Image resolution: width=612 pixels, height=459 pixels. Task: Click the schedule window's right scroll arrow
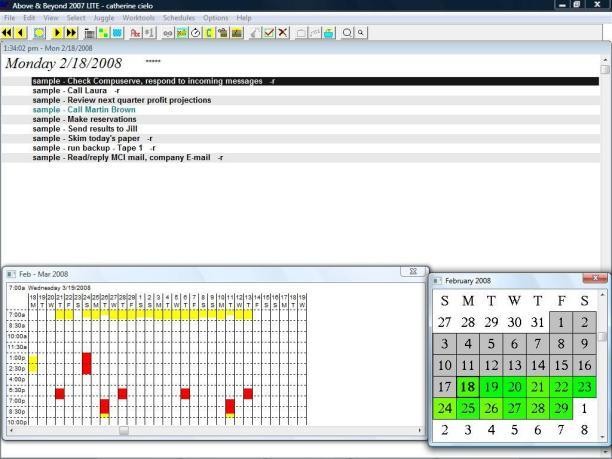420,431
